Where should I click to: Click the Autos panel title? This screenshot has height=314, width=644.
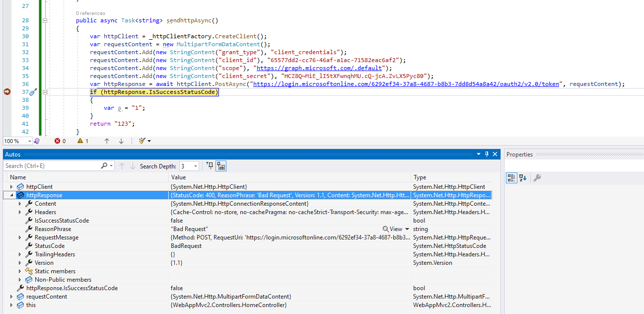click(x=13, y=155)
